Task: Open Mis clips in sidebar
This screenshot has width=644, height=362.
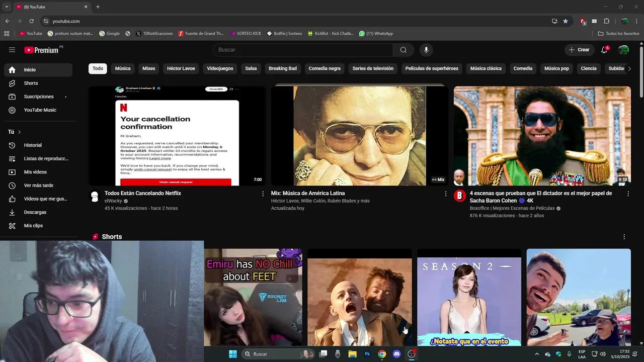Action: pos(38,226)
